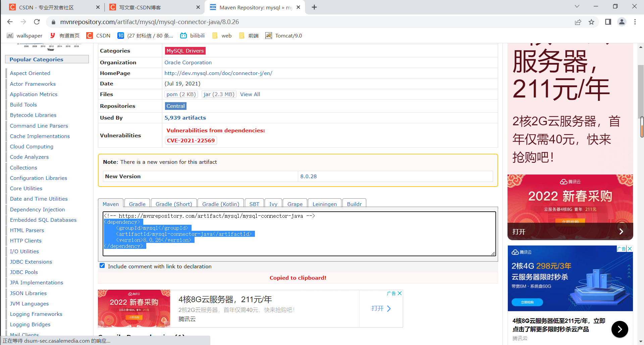Image resolution: width=644 pixels, height=345 pixels.
Task: View site information lock icon
Action: tap(53, 22)
